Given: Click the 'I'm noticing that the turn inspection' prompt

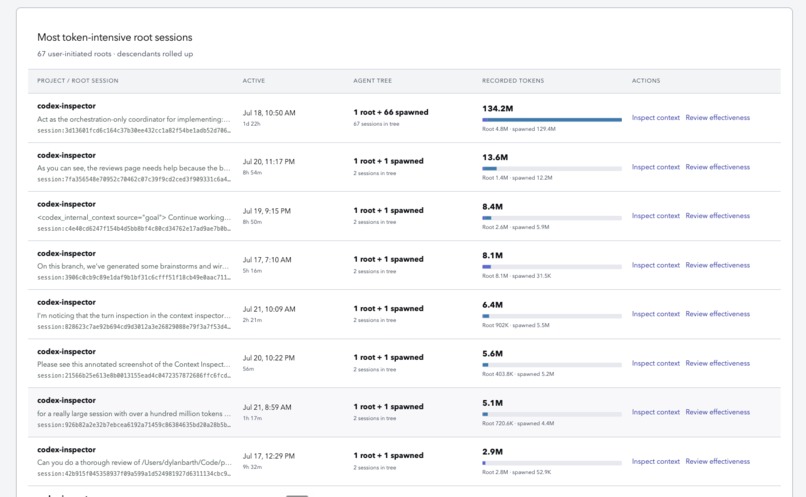Looking at the screenshot, I should (134, 316).
